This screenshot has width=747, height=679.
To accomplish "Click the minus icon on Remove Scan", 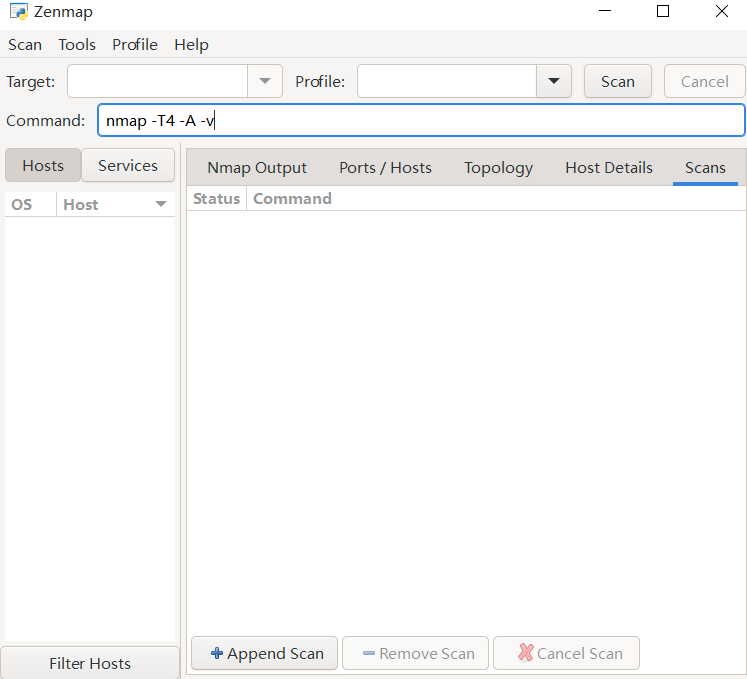I will (x=369, y=653).
